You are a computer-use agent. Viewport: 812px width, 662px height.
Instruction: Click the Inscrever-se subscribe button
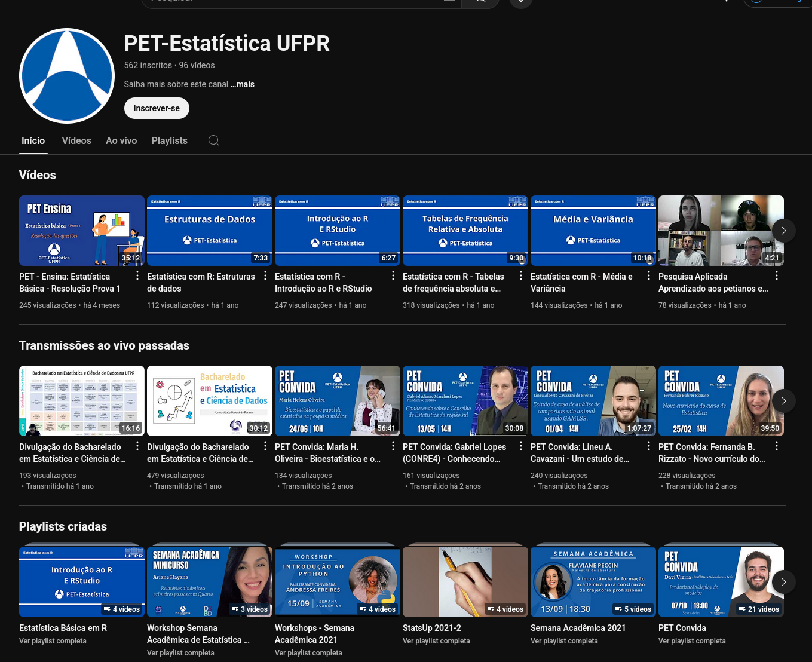(157, 108)
